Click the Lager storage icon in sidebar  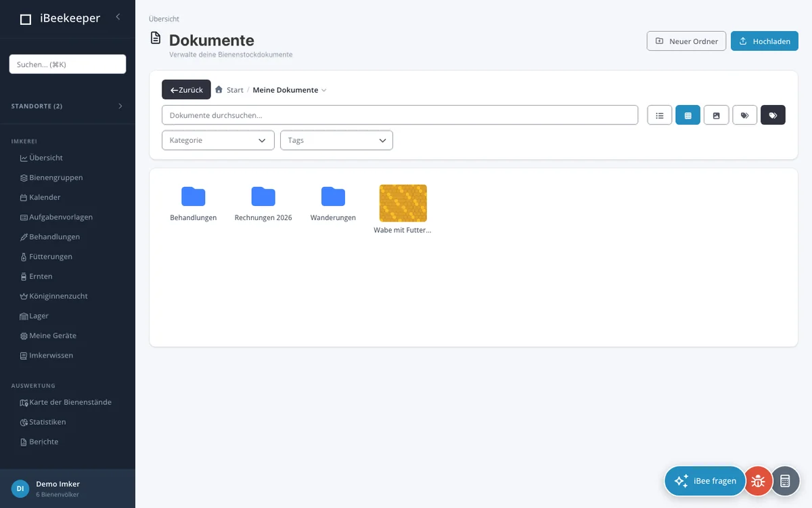pyautogui.click(x=24, y=316)
